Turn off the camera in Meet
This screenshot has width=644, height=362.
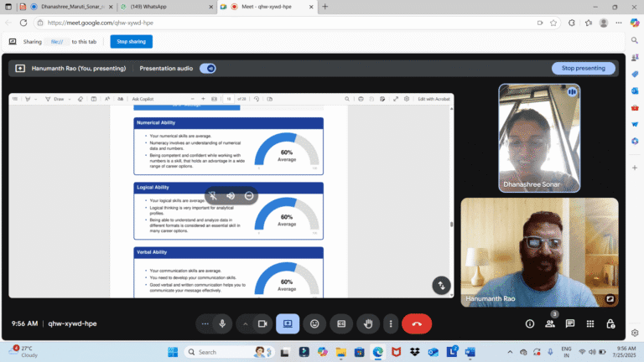[x=262, y=323]
